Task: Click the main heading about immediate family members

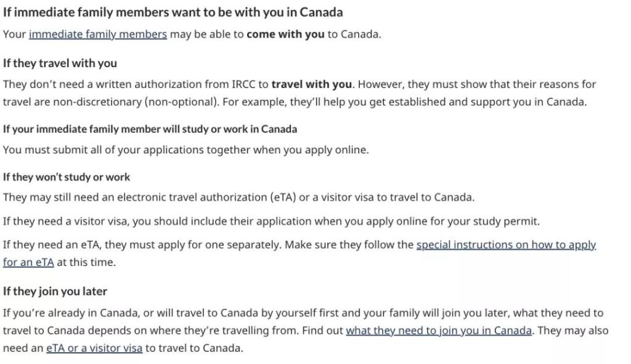Action: click(x=173, y=12)
